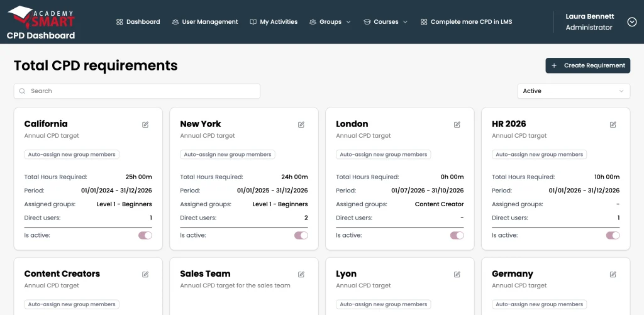644x315 pixels.
Task: Go to the Dashboard menu item
Action: (138, 22)
